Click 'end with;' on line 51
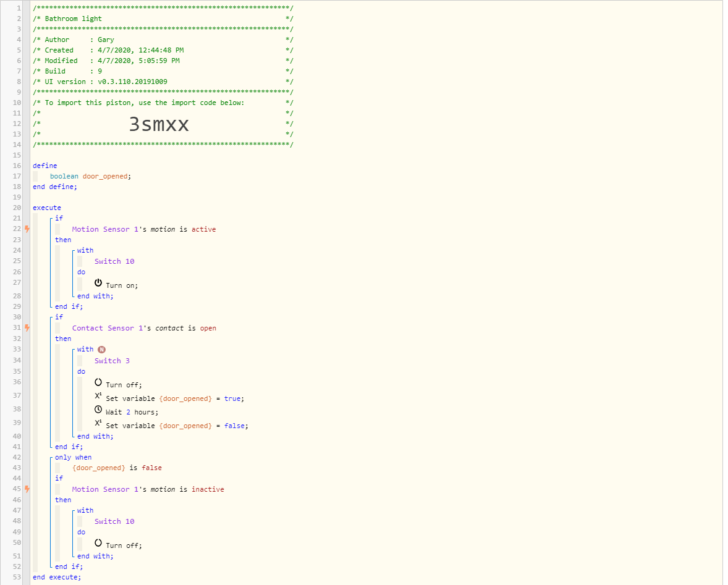Image resolution: width=728 pixels, height=585 pixels. (x=95, y=556)
